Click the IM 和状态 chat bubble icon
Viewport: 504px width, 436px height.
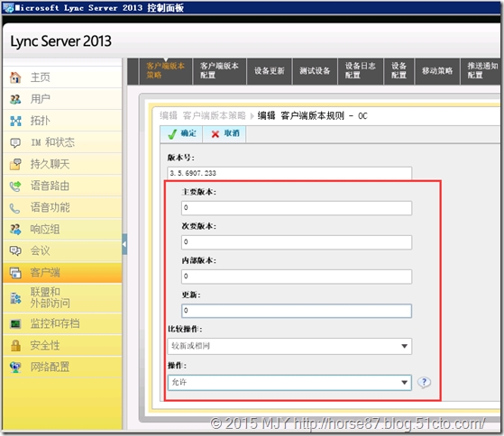pos(15,142)
